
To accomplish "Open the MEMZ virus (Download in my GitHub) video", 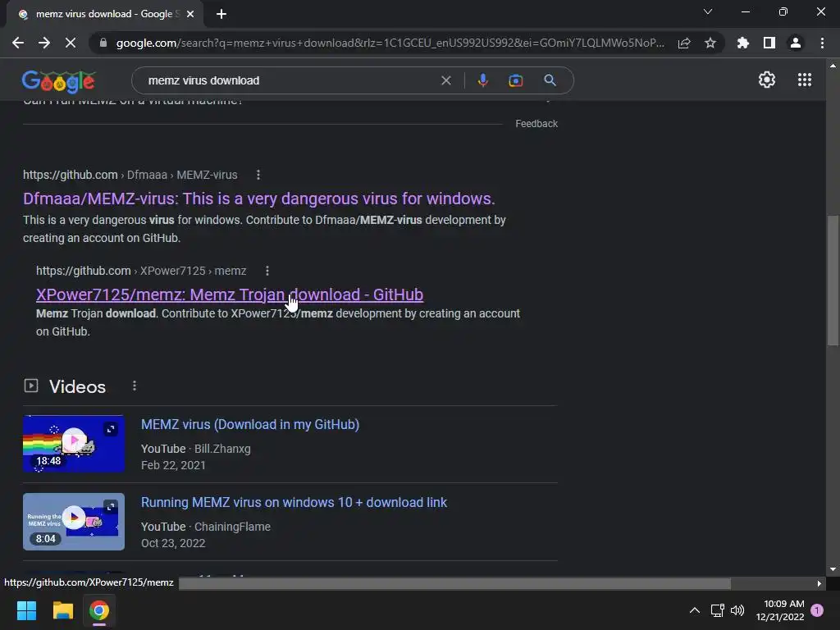I will point(250,424).
